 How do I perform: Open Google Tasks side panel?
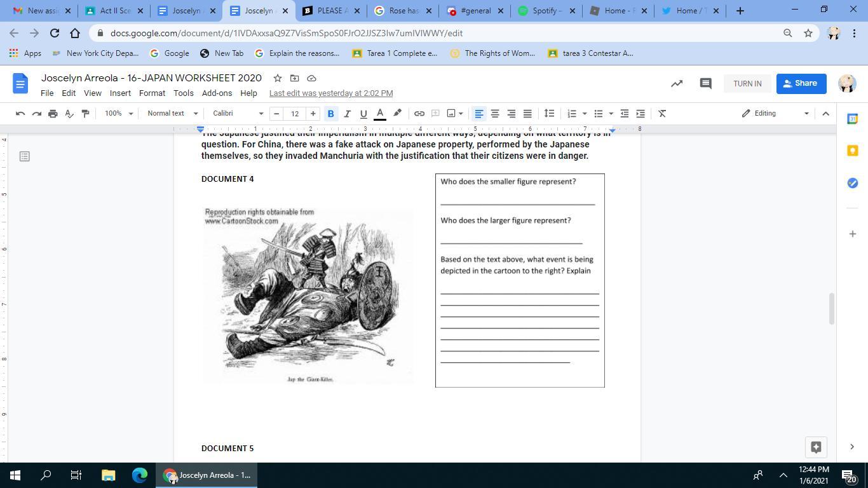pos(853,183)
